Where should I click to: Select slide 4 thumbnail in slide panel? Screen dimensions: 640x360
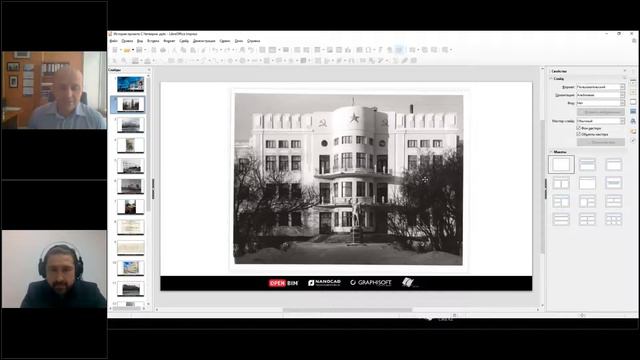click(x=131, y=145)
